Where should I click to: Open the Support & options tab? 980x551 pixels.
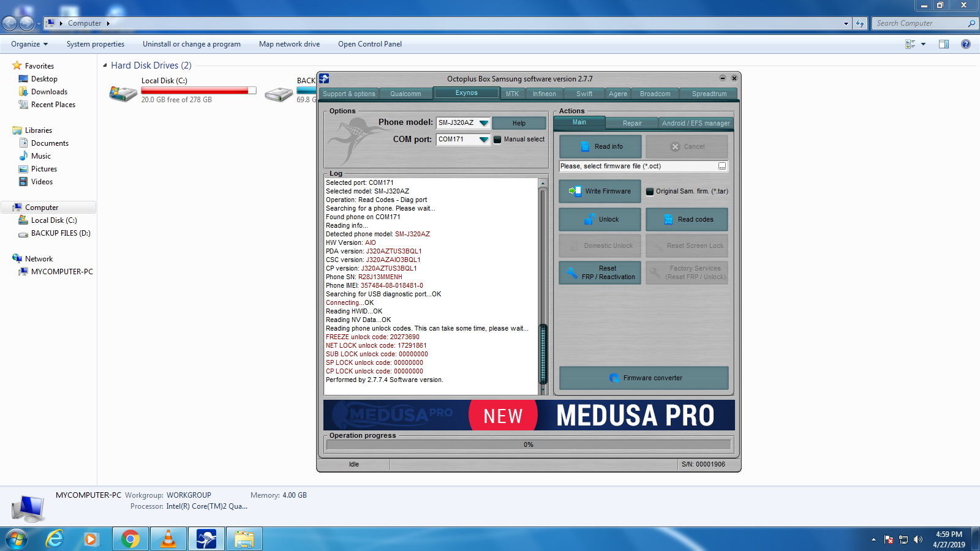[349, 94]
